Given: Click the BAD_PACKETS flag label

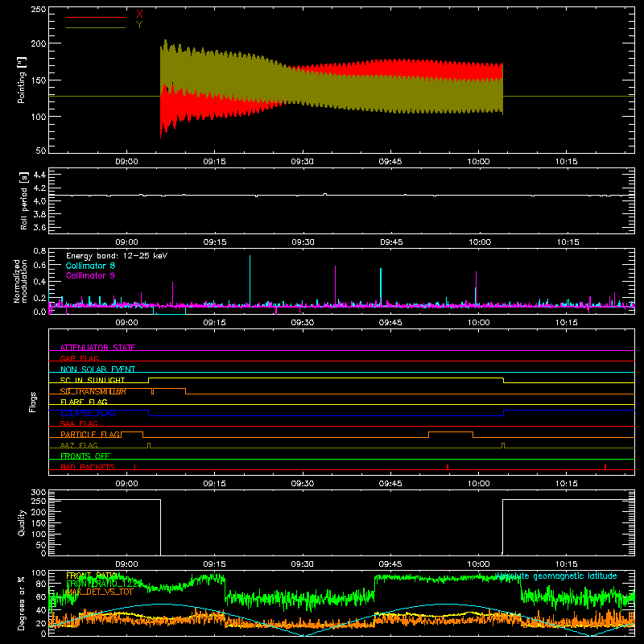Looking at the screenshot, I should point(88,467).
